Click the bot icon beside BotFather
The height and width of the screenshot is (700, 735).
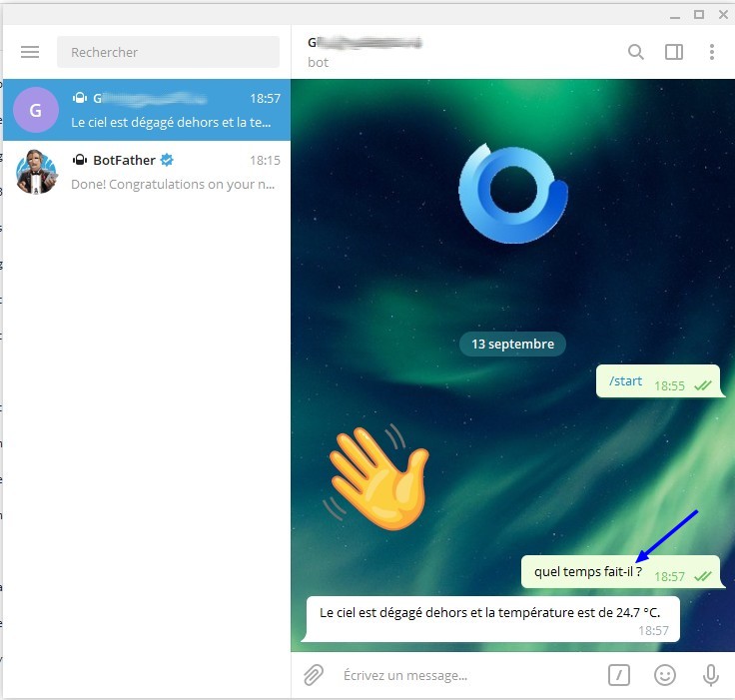click(80, 160)
